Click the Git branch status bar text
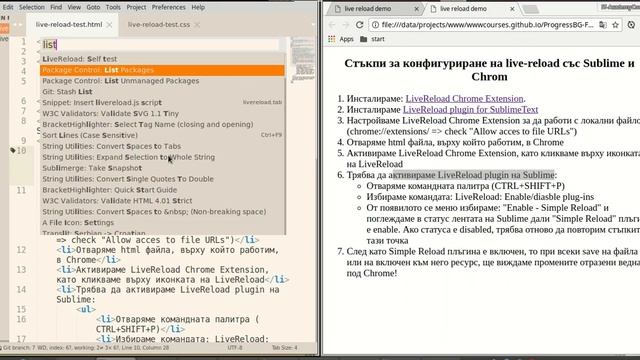 point(85,348)
